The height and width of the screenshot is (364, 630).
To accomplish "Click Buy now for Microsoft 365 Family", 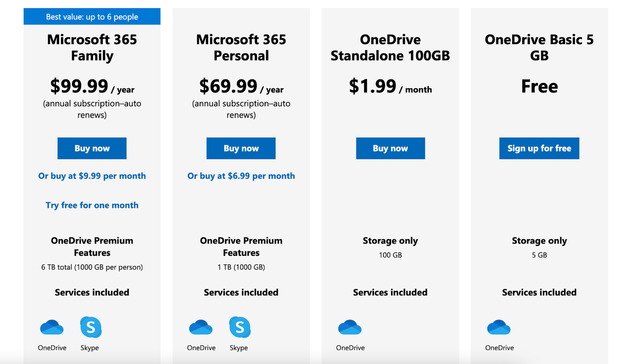I will (92, 148).
